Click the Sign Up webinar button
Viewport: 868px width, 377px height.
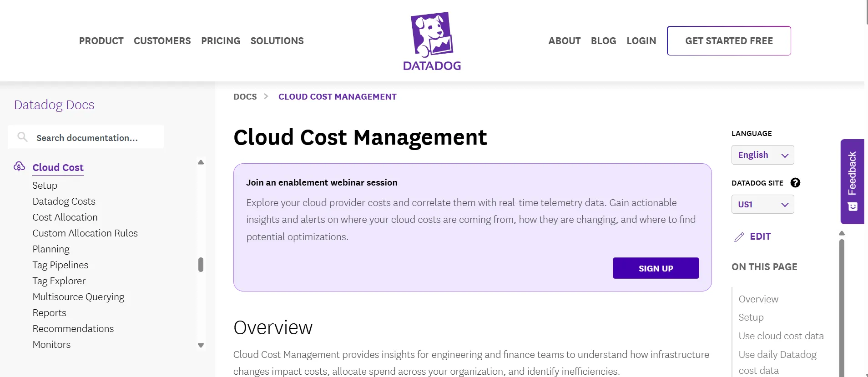click(x=656, y=268)
